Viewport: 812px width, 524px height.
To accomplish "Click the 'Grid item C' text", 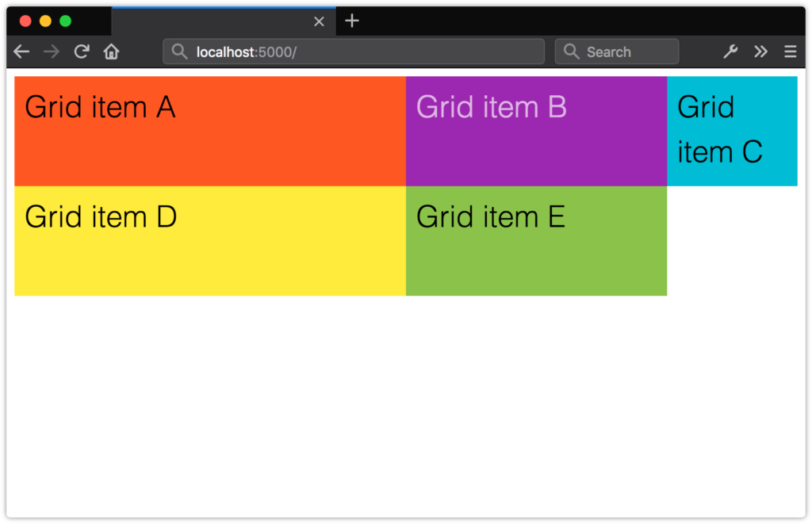I will click(720, 129).
